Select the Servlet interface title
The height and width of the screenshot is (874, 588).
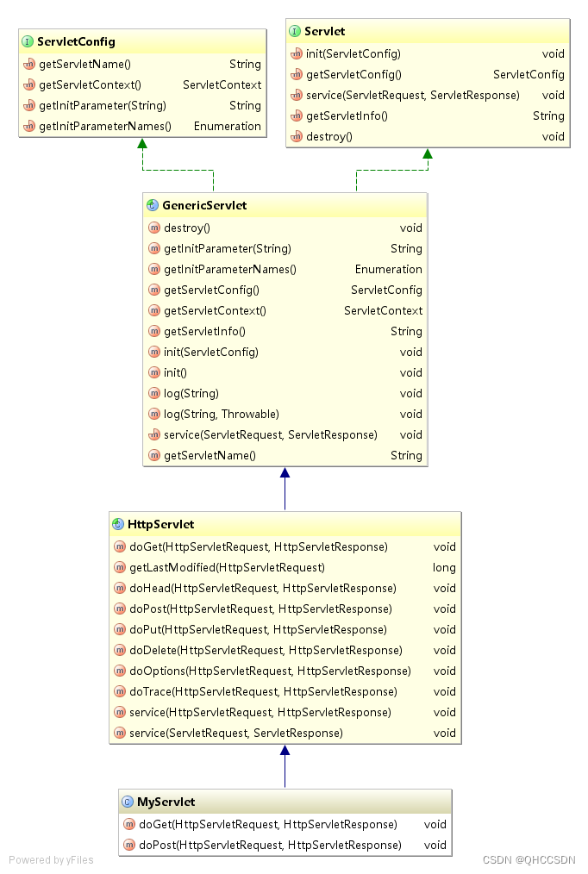point(325,31)
